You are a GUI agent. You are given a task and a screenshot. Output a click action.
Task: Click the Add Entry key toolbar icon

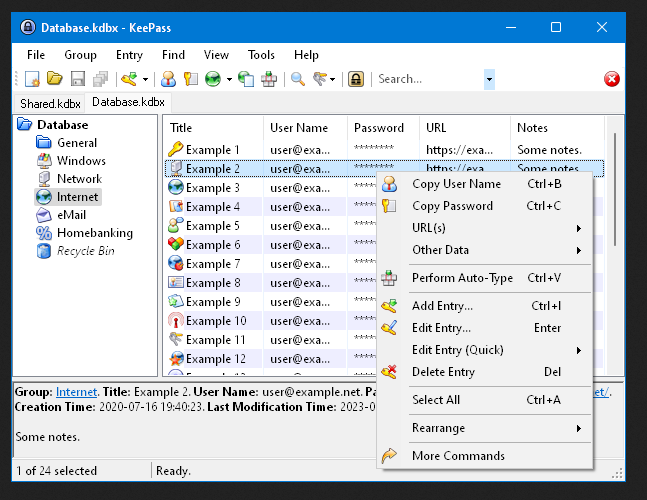coord(129,78)
